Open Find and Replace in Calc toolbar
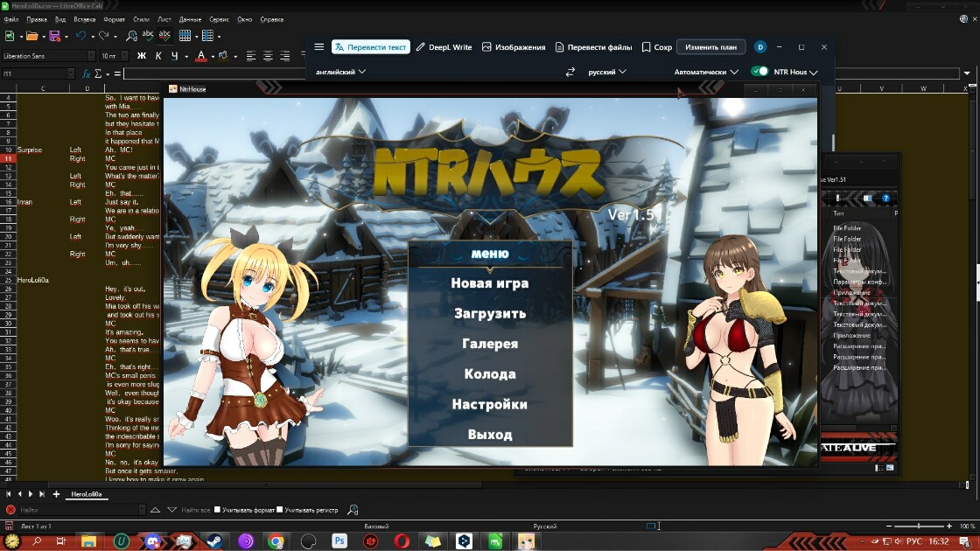Screen dimensions: 980x551 click(x=131, y=36)
